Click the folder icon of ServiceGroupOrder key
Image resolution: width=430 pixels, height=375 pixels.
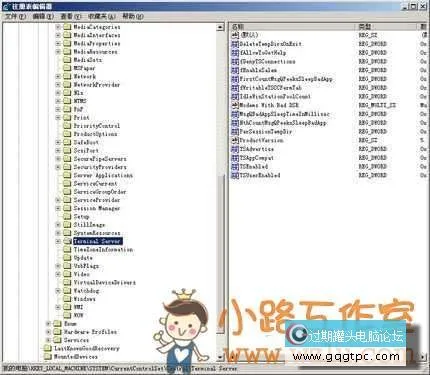(x=68, y=192)
